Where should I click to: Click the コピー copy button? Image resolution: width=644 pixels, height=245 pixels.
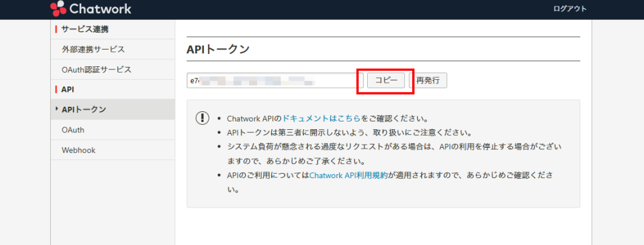(386, 80)
